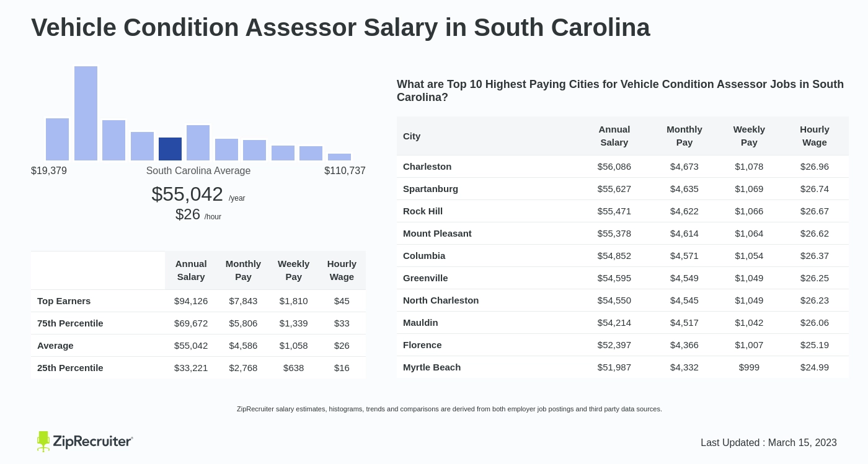
Task: Click the Average row label
Action: pos(55,346)
